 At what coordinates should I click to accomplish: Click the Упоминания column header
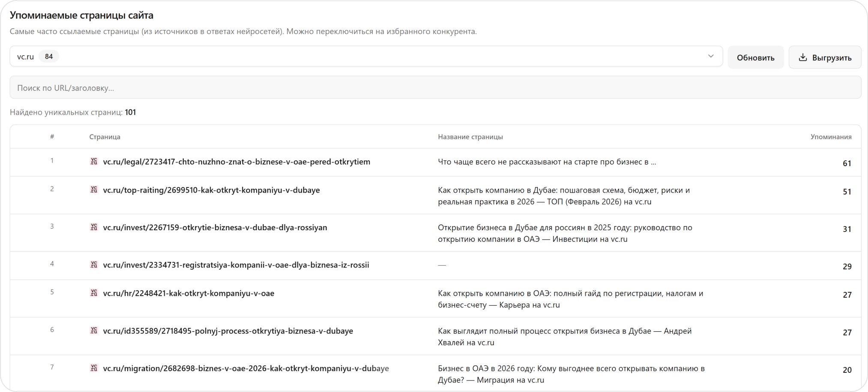click(830, 137)
